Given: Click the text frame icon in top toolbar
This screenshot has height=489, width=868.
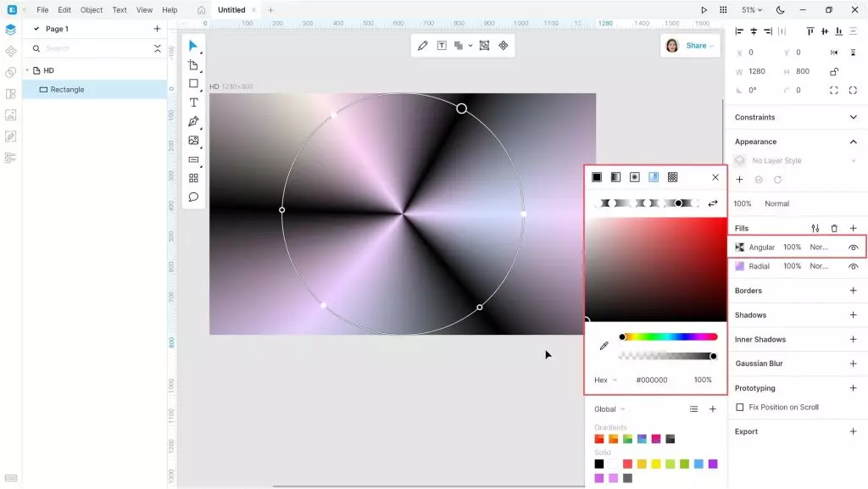Looking at the screenshot, I should (x=442, y=46).
